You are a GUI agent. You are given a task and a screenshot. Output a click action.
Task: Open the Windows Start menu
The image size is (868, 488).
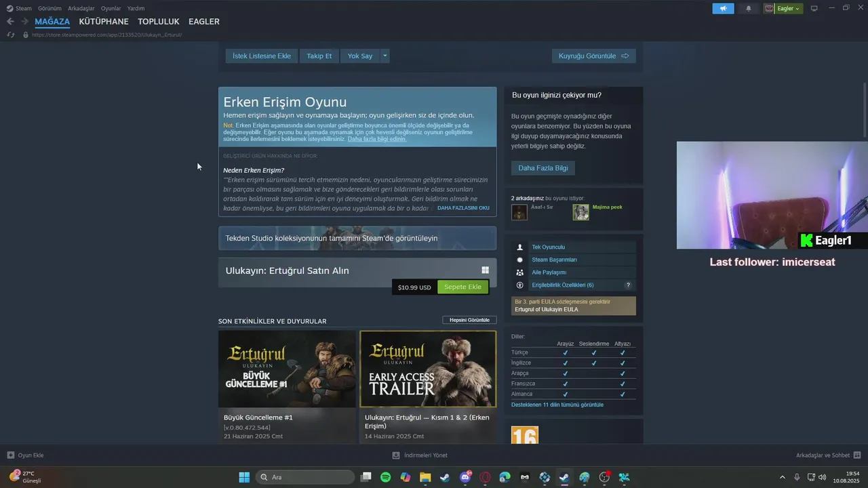coord(244,477)
